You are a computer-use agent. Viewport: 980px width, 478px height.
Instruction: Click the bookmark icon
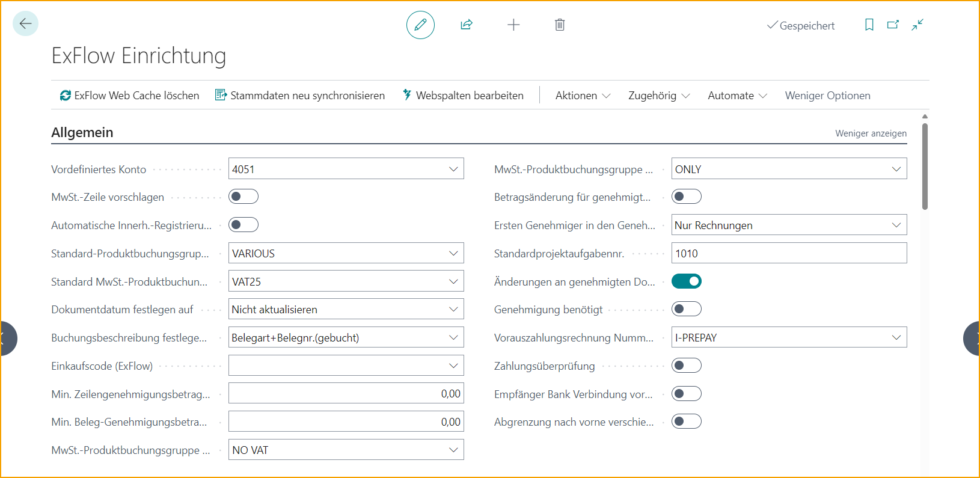(x=869, y=25)
